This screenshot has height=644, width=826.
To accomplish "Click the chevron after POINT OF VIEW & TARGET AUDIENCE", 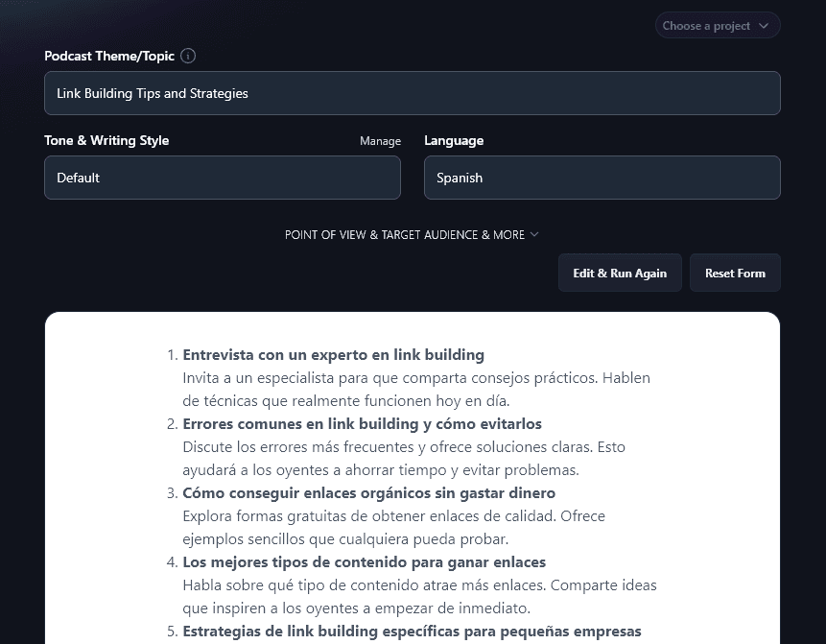I will coord(534,234).
